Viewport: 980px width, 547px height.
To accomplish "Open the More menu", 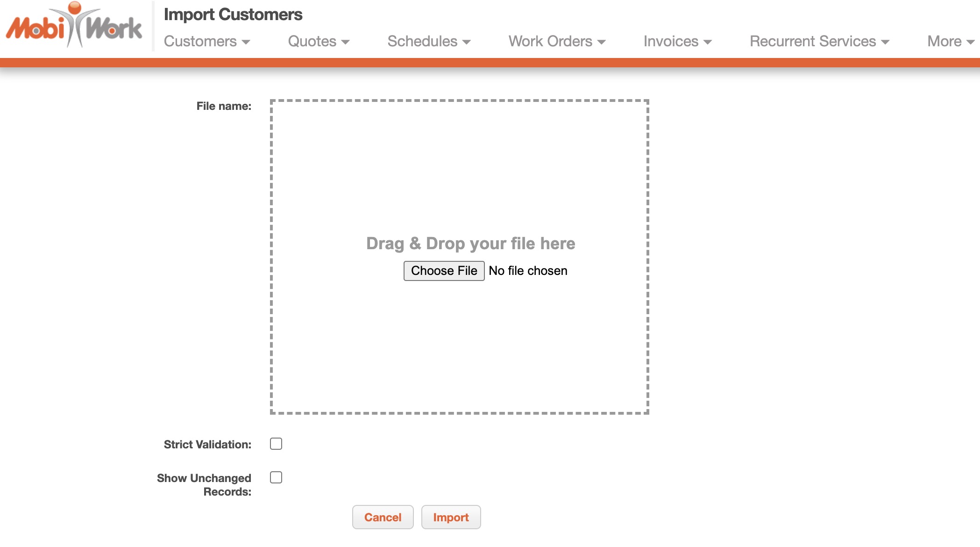I will pyautogui.click(x=950, y=41).
